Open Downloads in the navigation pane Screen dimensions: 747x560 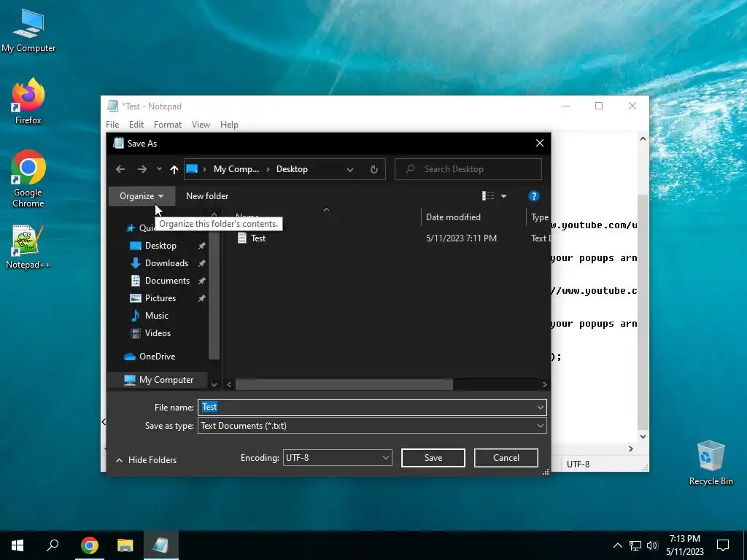(x=166, y=263)
